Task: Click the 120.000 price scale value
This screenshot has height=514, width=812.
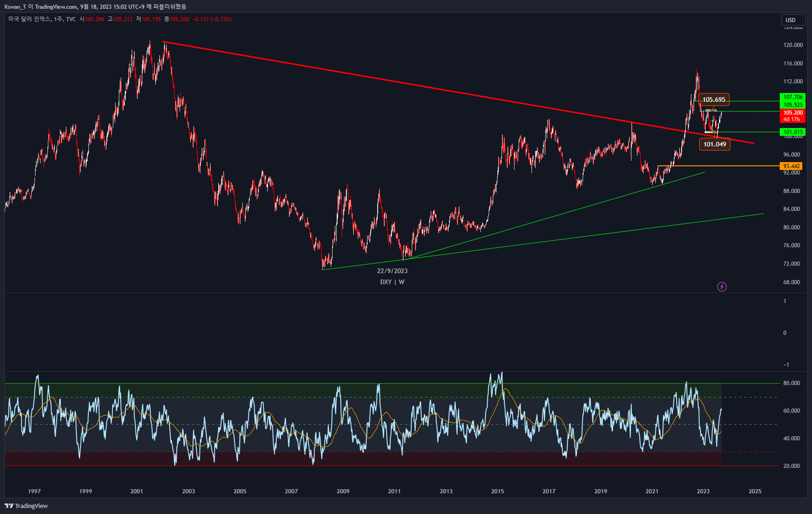Action: click(793, 45)
